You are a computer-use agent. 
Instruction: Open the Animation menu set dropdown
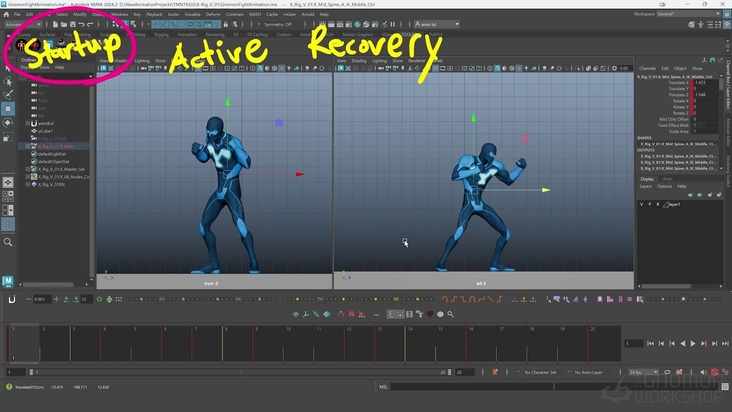(x=23, y=24)
